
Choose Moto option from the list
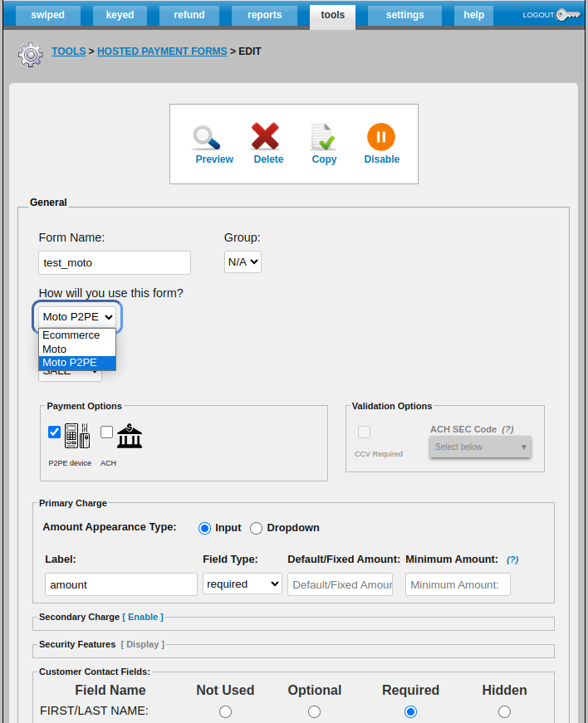(x=77, y=349)
